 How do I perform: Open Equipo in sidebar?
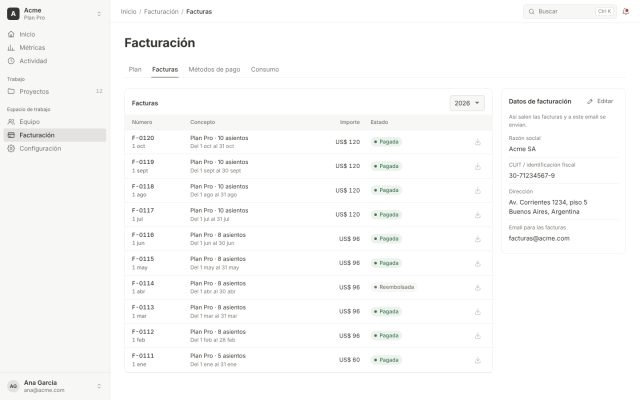tap(55, 122)
